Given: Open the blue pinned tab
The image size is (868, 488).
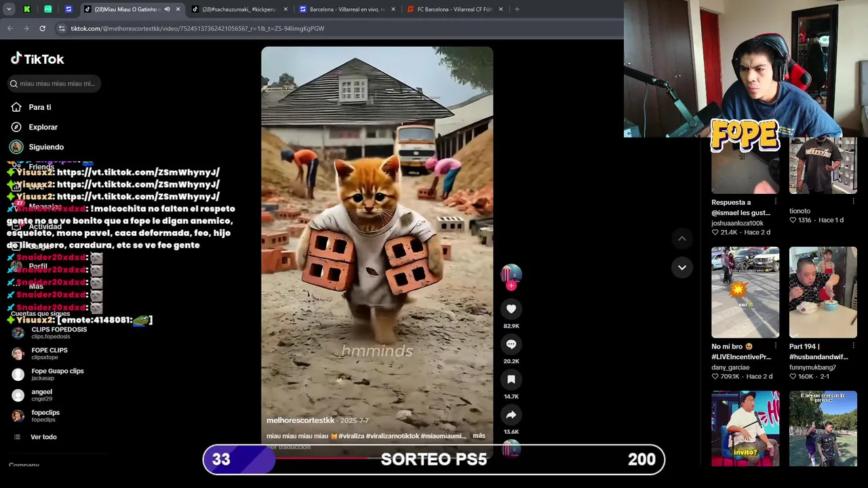Looking at the screenshot, I should (x=68, y=9).
